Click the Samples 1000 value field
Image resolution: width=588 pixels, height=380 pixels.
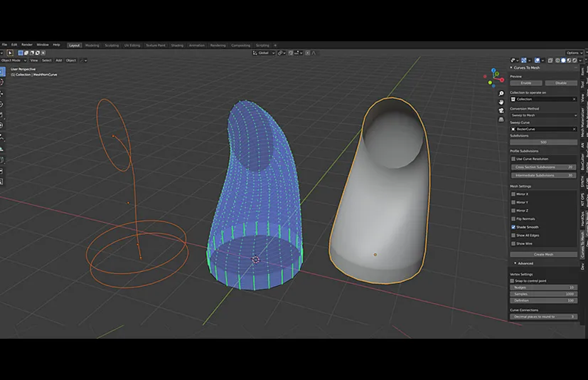[544, 294]
